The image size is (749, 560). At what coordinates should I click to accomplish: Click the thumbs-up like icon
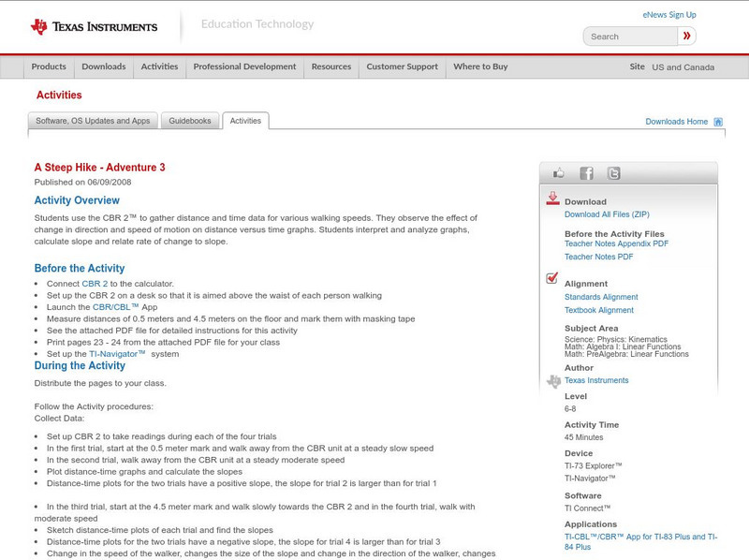558,173
